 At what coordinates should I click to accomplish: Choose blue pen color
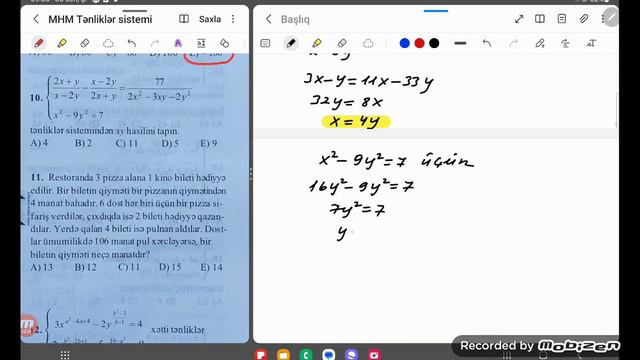(x=404, y=43)
